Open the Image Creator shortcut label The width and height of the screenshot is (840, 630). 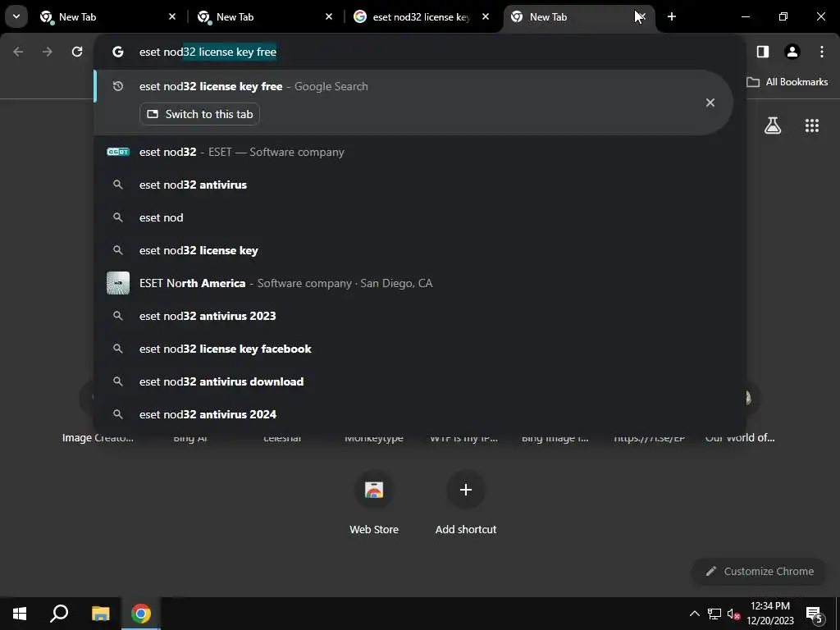pos(98,438)
